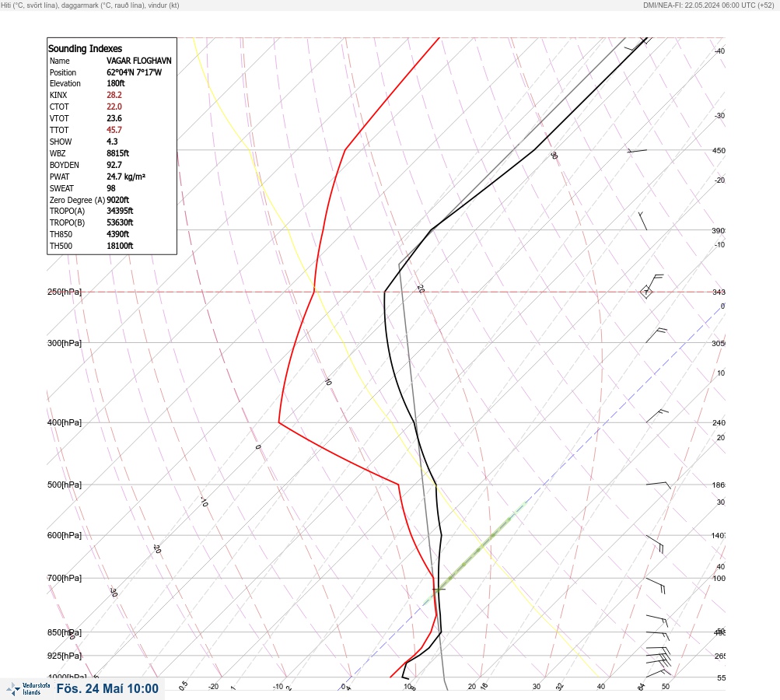Click TROPO(A) value 34395ft
Image resolution: width=780 pixels, height=700 pixels.
(x=120, y=211)
